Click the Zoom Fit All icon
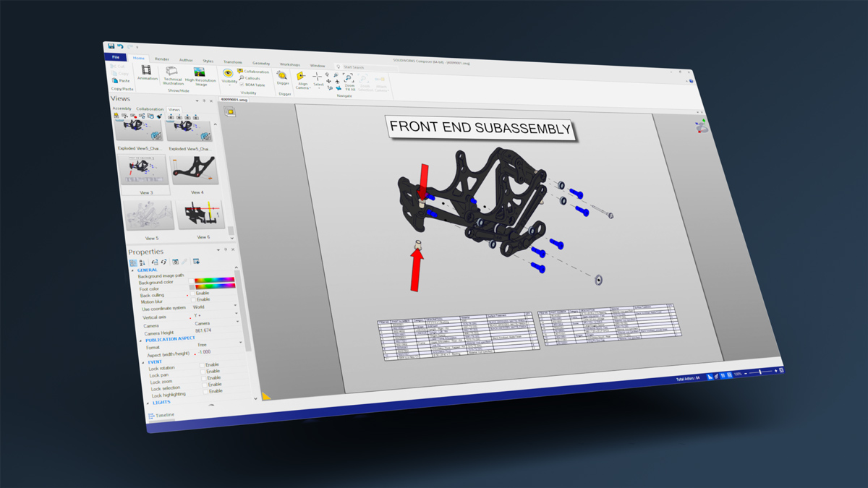 349,77
